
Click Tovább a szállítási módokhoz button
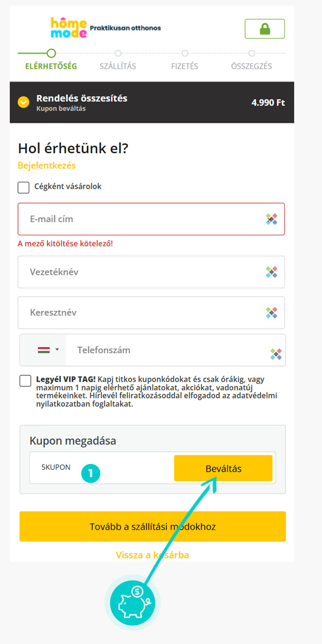[152, 526]
